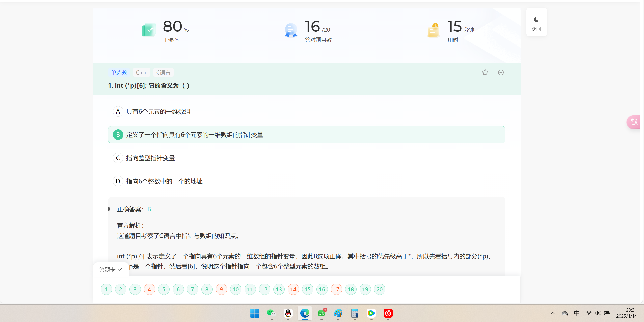Open Calculator from the taskbar
Viewport: 644px width, 322px height.
(x=355, y=313)
